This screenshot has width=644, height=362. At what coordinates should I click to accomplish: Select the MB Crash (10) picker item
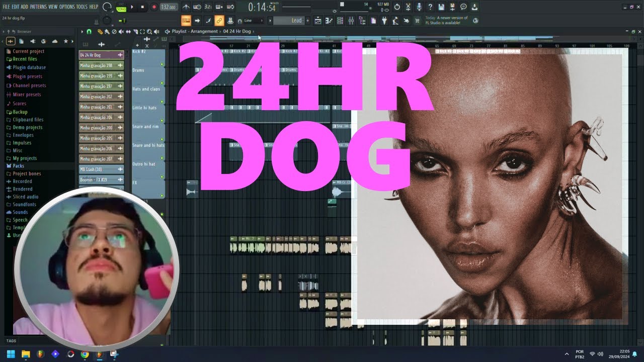click(x=101, y=169)
